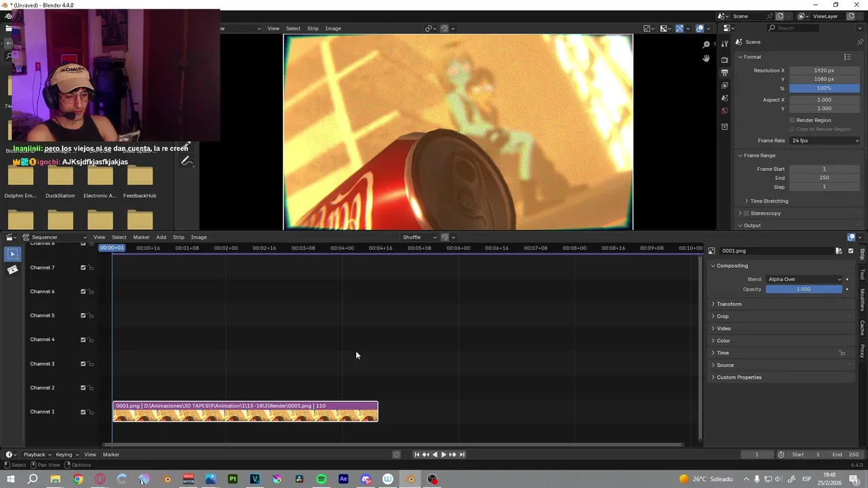
Task: Select the 0001.png strip on Channel 1
Action: coord(245,411)
